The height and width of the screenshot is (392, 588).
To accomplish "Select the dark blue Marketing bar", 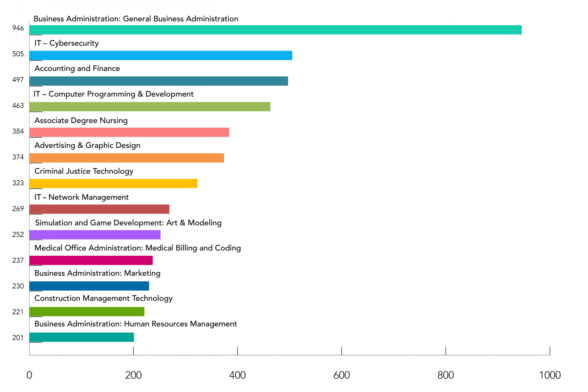I will [89, 286].
